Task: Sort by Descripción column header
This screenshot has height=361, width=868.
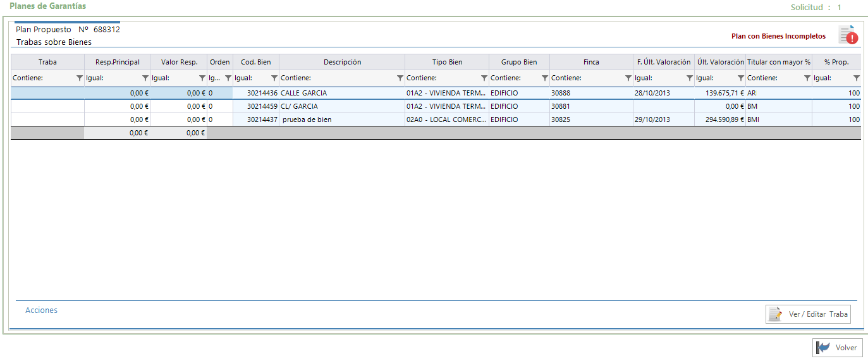Action: pyautogui.click(x=342, y=62)
